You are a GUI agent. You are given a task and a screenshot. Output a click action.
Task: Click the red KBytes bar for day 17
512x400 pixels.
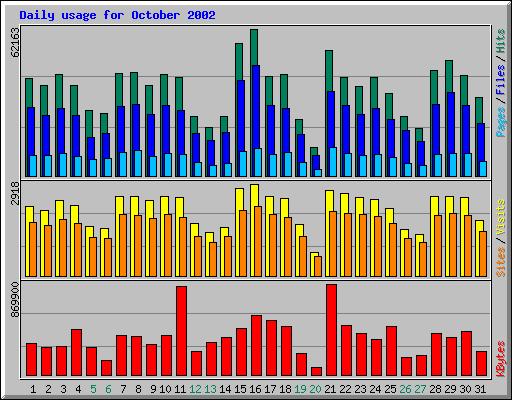coord(271,348)
